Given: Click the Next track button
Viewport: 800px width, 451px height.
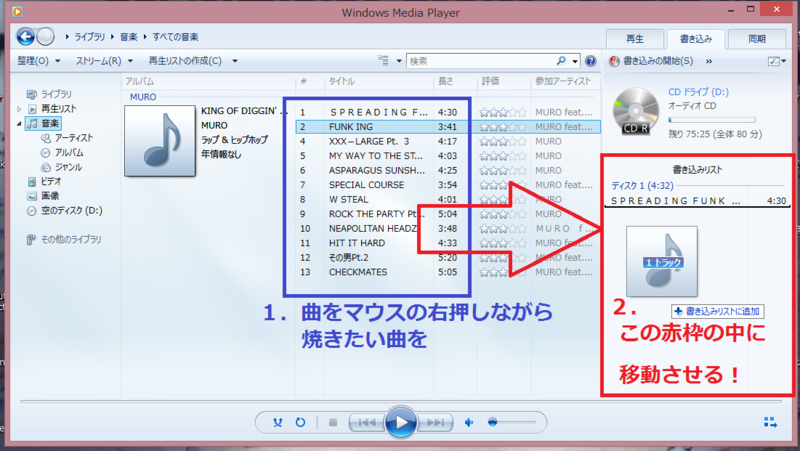Looking at the screenshot, I should (435, 422).
